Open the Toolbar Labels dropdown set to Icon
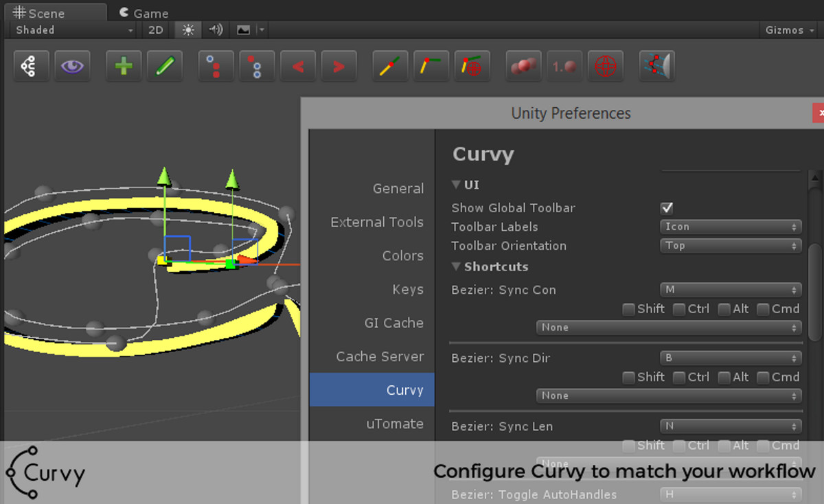The height and width of the screenshot is (504, 824). click(730, 227)
